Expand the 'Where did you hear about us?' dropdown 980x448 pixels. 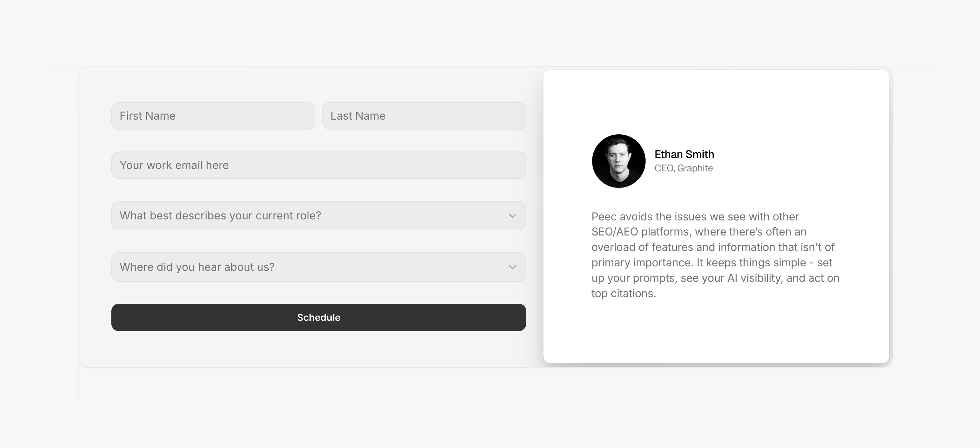[318, 267]
